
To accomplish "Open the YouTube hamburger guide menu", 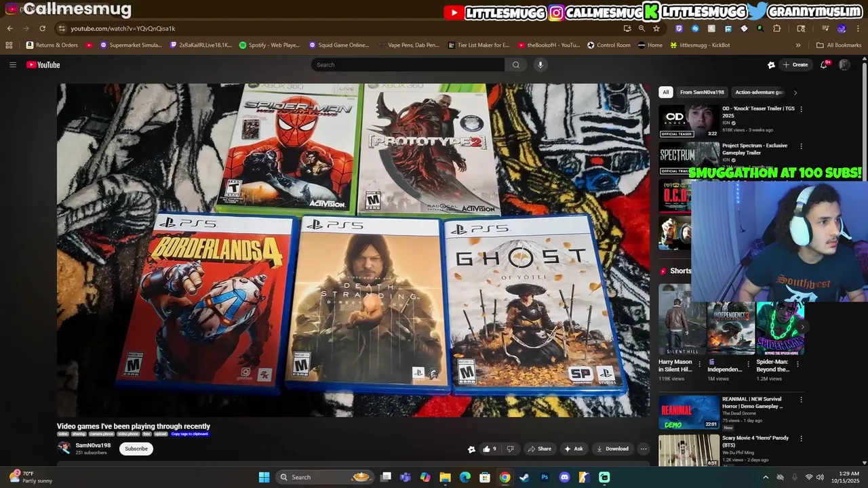I will tap(12, 65).
